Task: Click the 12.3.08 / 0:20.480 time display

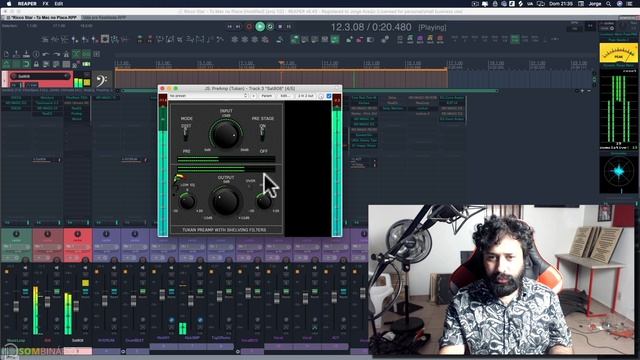Action: pyautogui.click(x=371, y=27)
